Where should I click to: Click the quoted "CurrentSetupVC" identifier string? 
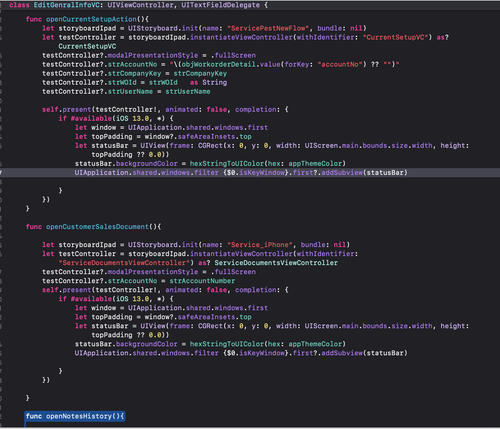395,37
